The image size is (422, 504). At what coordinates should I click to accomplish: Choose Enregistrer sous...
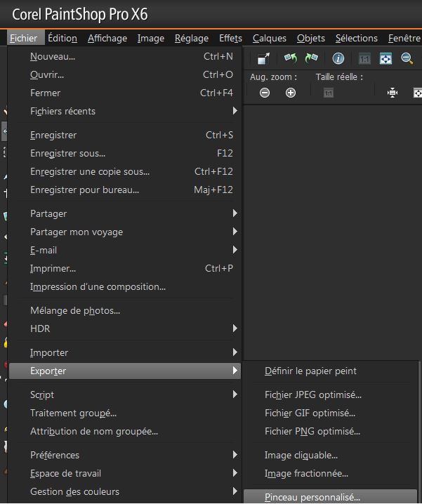point(125,153)
